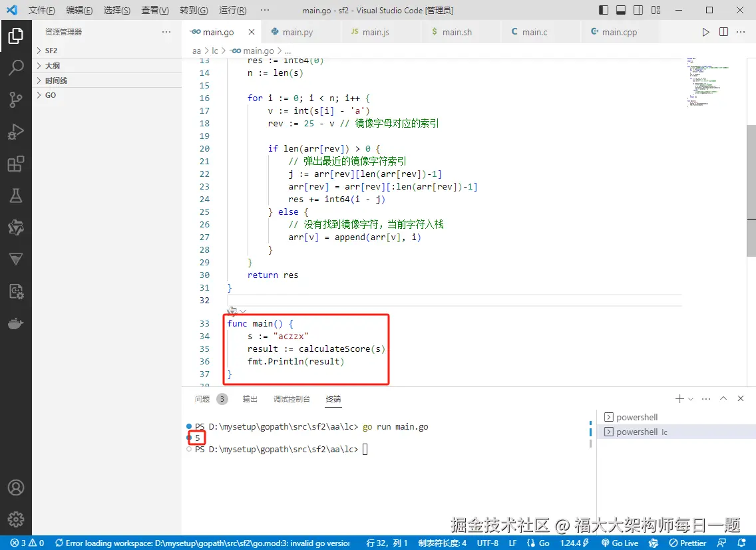This screenshot has width=756, height=550.
Task: Click 制表符长度: 4 indentation setting
Action: coord(442,543)
